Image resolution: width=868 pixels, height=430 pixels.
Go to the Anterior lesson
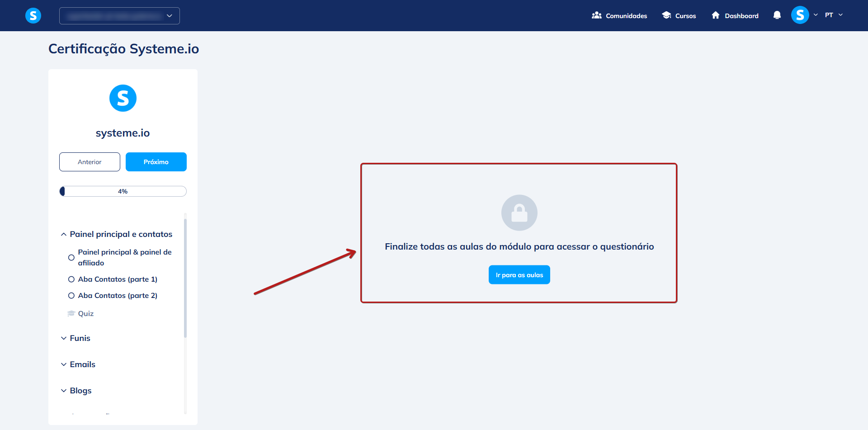point(90,162)
